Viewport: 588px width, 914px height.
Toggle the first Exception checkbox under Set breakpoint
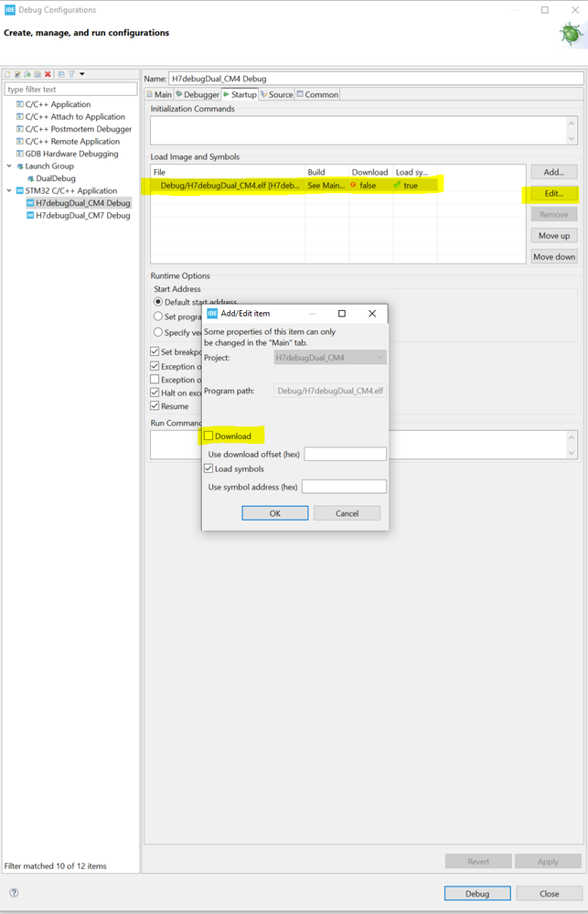coord(155,366)
